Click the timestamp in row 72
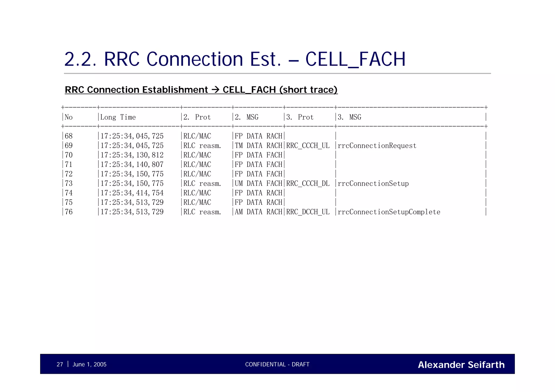The height and width of the screenshot is (392, 555). [x=132, y=174]
